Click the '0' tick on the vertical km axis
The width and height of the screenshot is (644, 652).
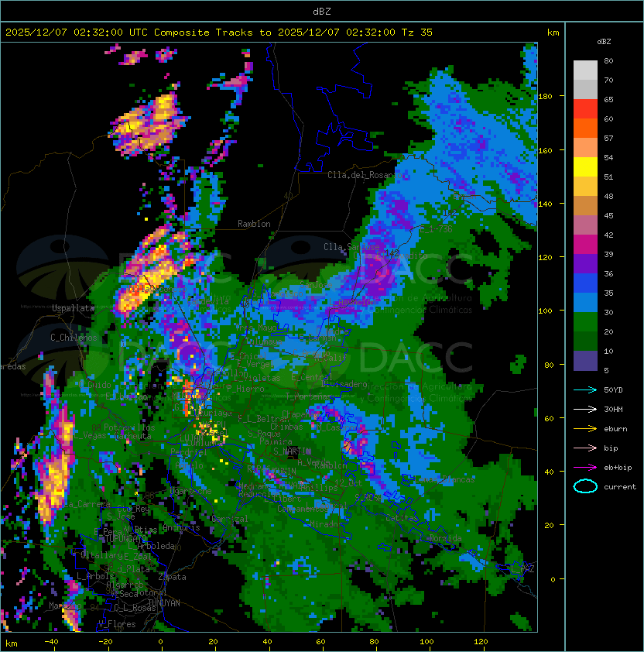point(553,579)
